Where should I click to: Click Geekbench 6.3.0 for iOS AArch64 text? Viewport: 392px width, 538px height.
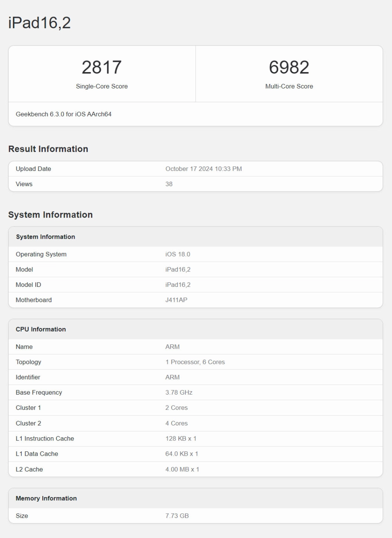pos(64,114)
